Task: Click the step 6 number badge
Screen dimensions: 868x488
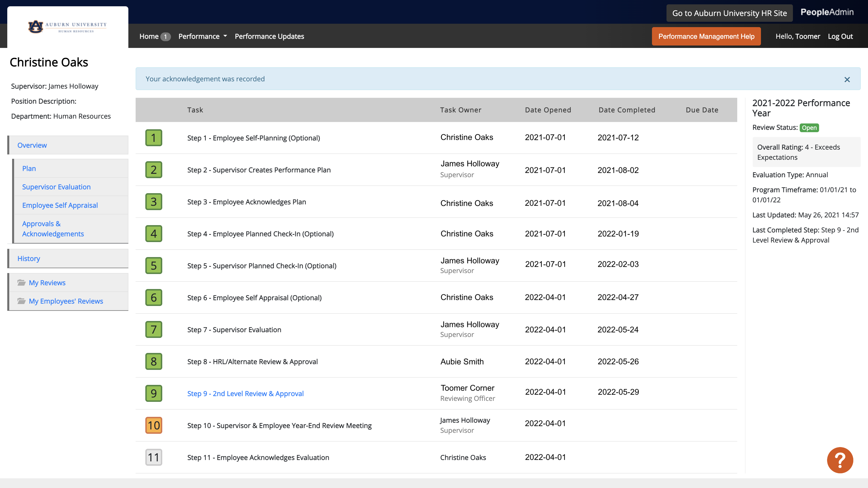Action: click(154, 298)
